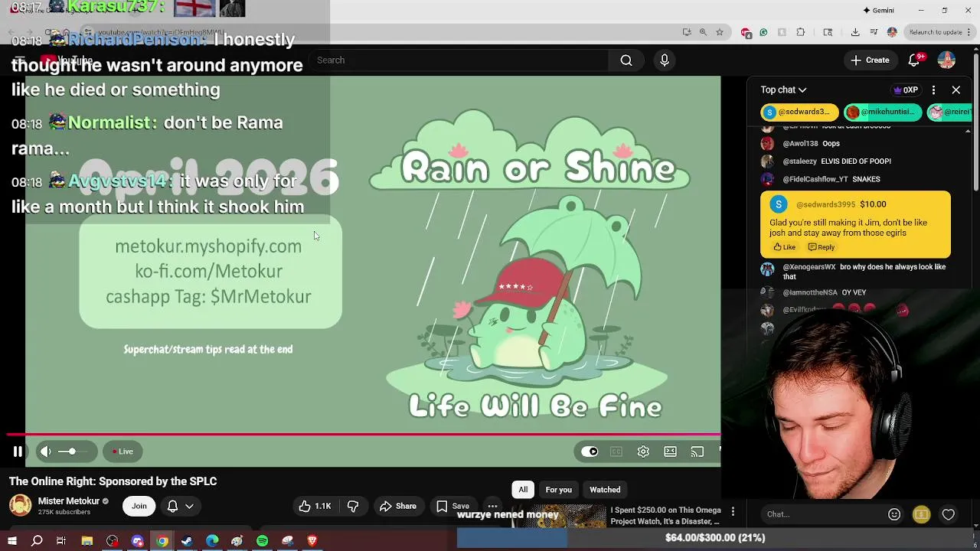Close the live chat panel
980x551 pixels.
tap(956, 90)
